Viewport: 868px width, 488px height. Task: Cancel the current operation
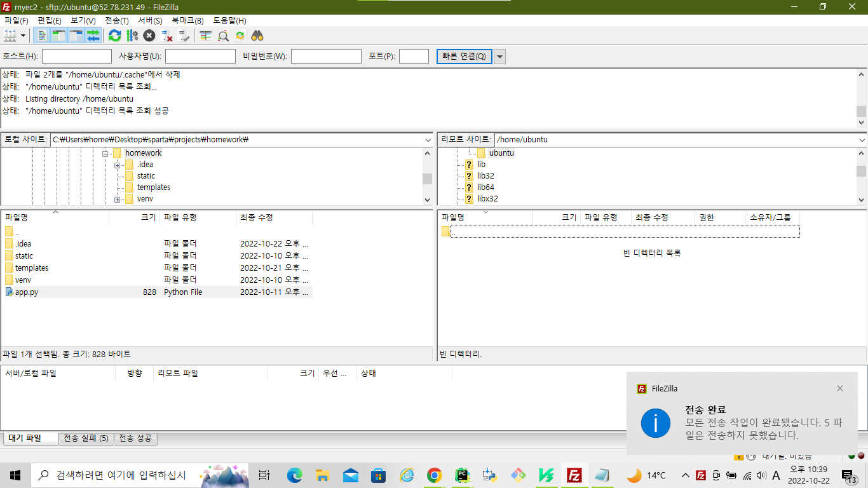pos(149,36)
